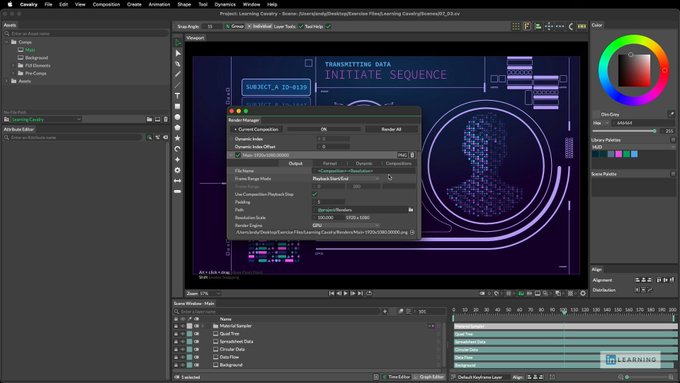Open the Frame Range Mode dropdown
The width and height of the screenshot is (680, 383).
click(x=346, y=179)
